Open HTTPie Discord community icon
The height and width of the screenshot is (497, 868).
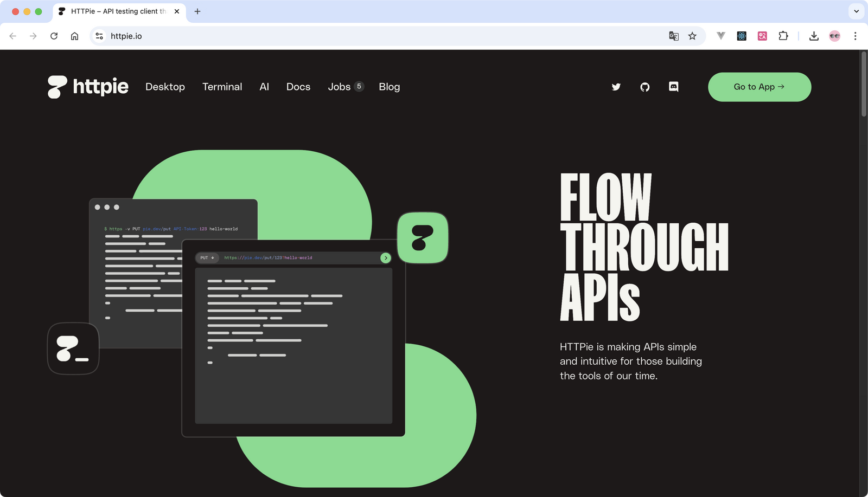(673, 87)
